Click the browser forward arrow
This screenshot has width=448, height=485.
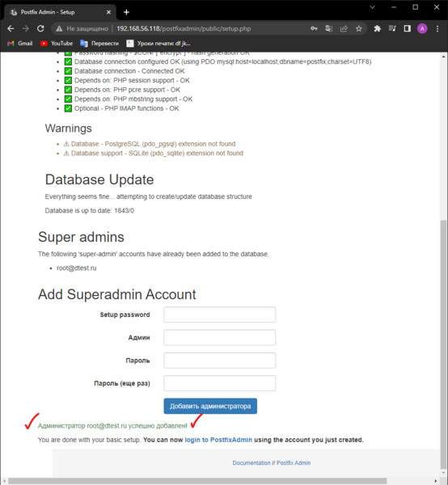click(26, 29)
